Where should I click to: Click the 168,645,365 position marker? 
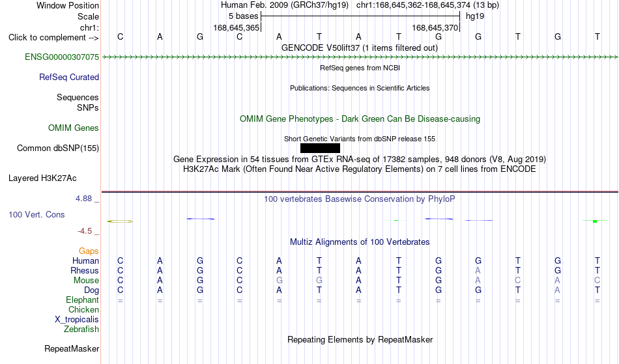[237, 28]
